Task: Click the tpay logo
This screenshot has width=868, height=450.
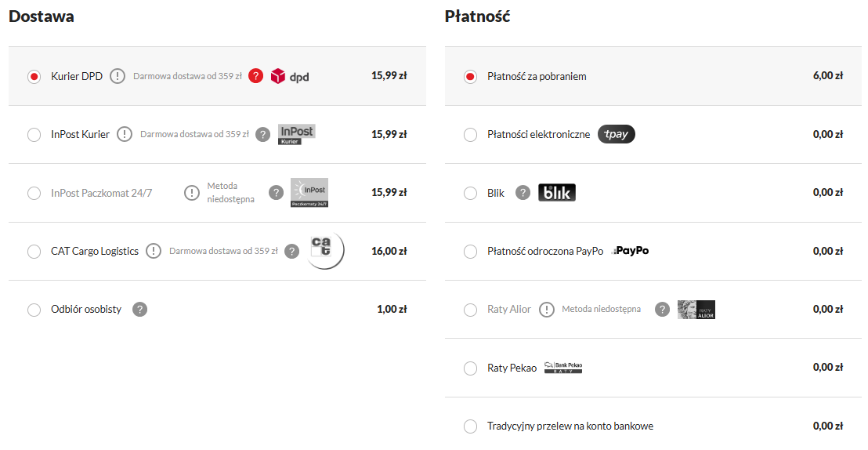Action: click(617, 134)
